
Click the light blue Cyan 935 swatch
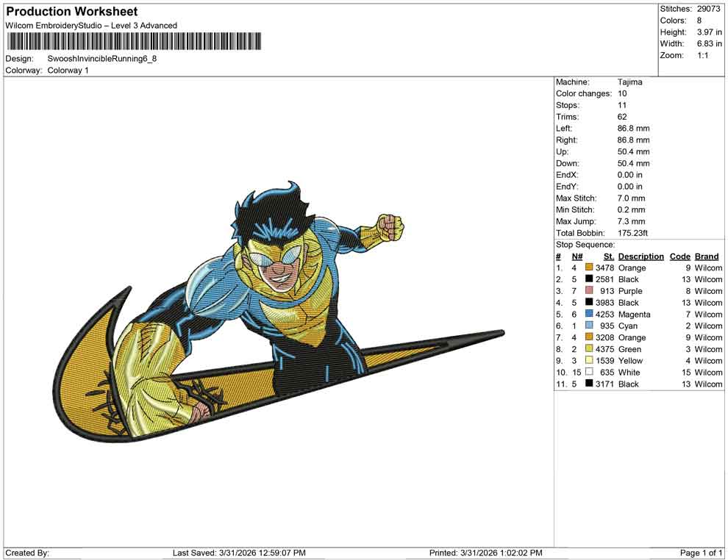(589, 326)
